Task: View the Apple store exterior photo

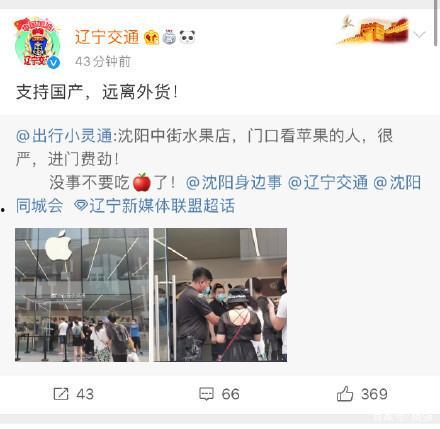Action: pyautogui.click(x=82, y=295)
